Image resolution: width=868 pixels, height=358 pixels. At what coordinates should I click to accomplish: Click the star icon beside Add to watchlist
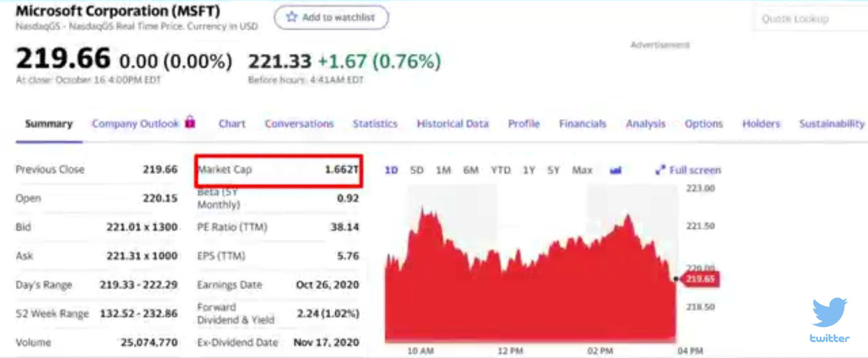292,17
